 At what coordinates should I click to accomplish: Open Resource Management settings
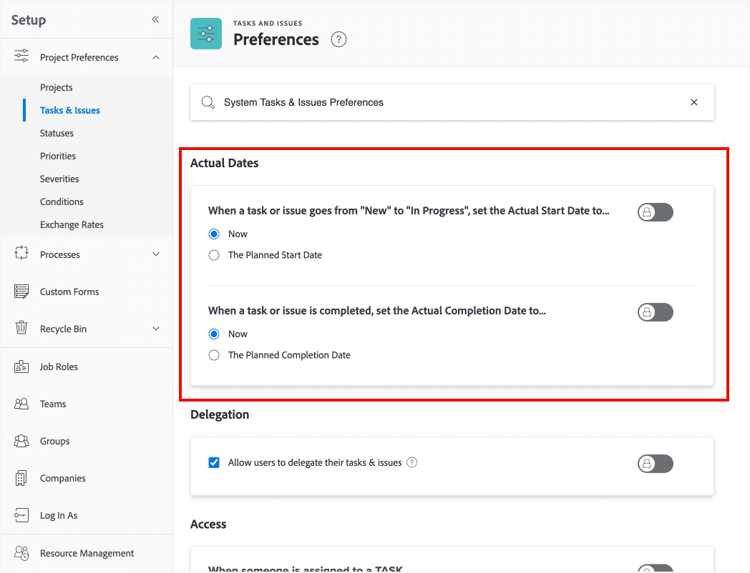point(86,553)
